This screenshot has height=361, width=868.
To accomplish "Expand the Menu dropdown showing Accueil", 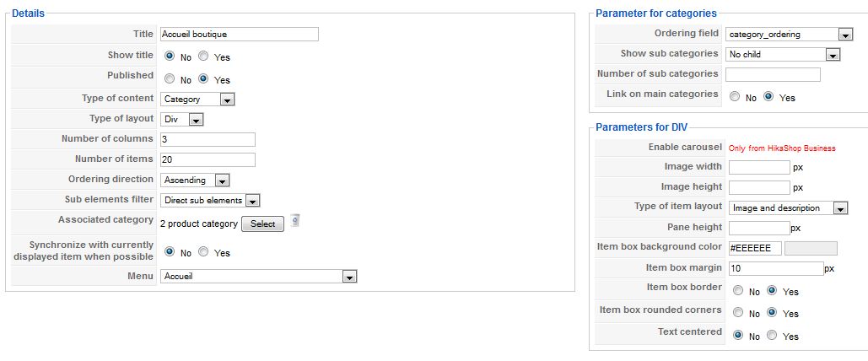I will pos(258,276).
